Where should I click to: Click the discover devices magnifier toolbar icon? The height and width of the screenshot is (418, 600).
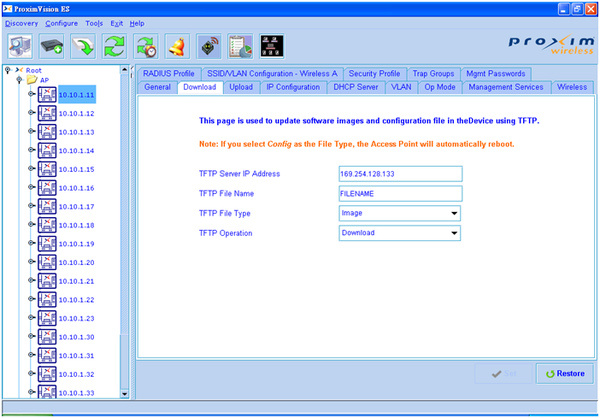point(20,46)
